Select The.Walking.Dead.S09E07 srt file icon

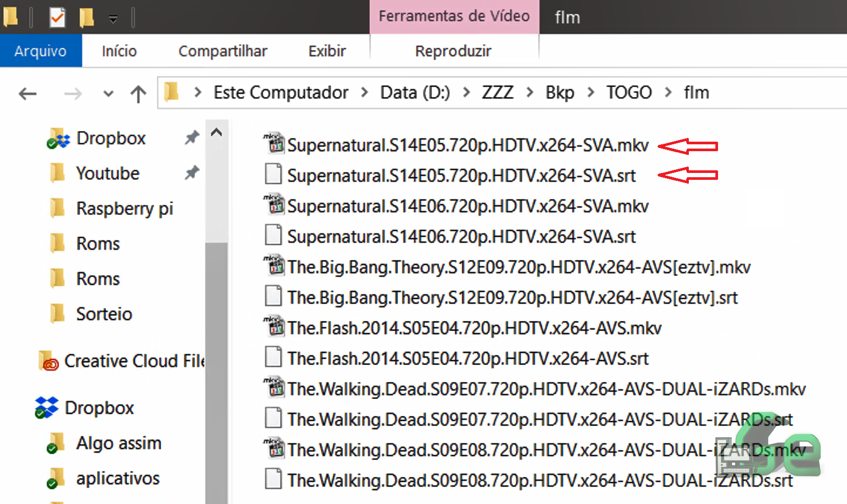coord(273,418)
